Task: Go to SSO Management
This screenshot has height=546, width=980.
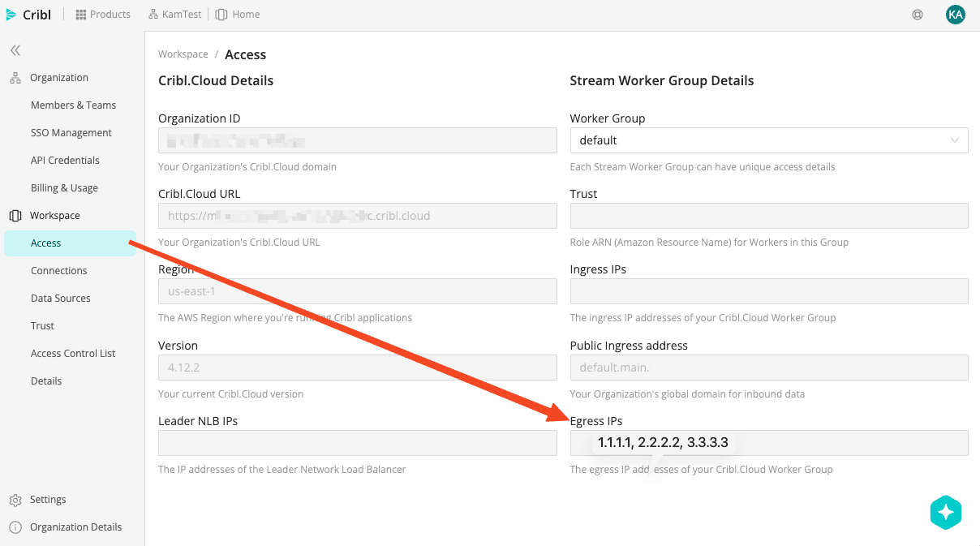Action: click(x=71, y=133)
